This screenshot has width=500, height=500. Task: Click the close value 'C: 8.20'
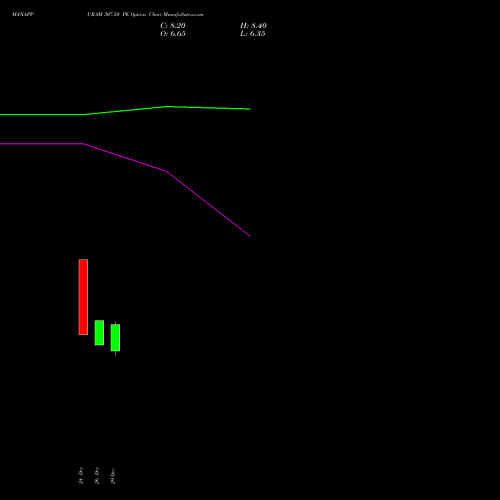tap(173, 26)
